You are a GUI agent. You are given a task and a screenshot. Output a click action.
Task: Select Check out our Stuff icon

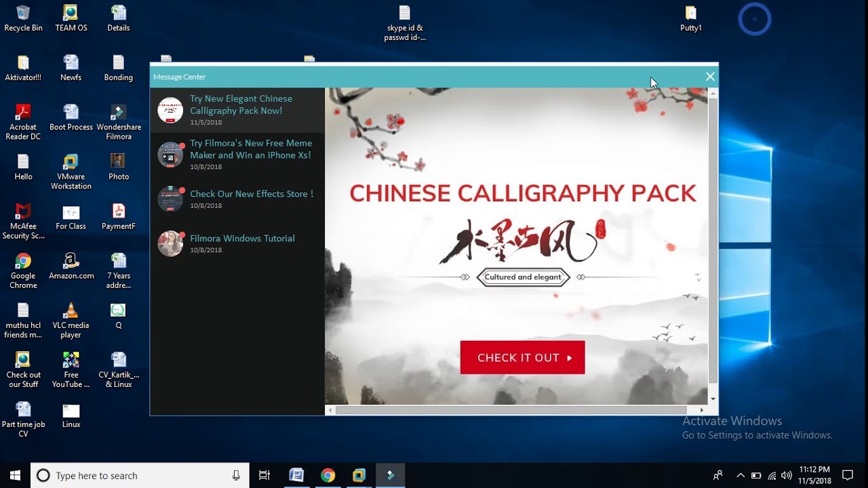[x=23, y=369]
